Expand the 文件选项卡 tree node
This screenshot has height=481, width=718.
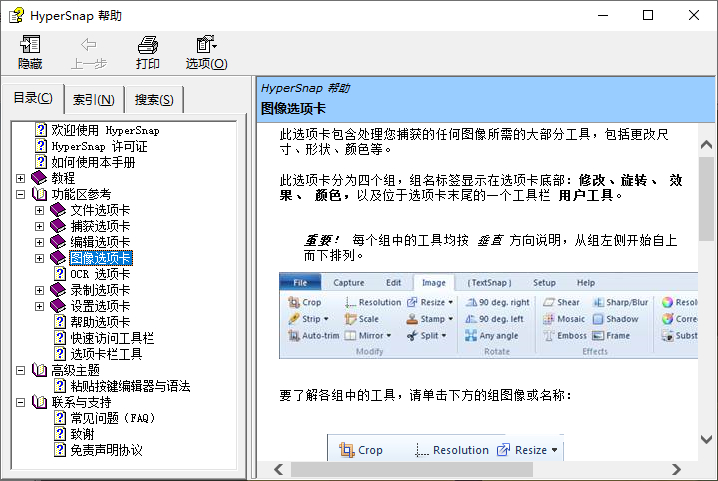coord(39,210)
